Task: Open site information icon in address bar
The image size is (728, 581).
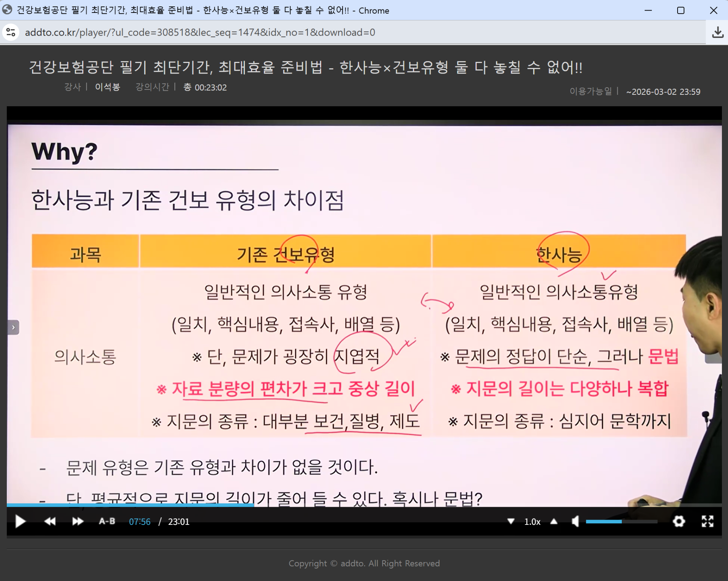Action: pyautogui.click(x=11, y=32)
